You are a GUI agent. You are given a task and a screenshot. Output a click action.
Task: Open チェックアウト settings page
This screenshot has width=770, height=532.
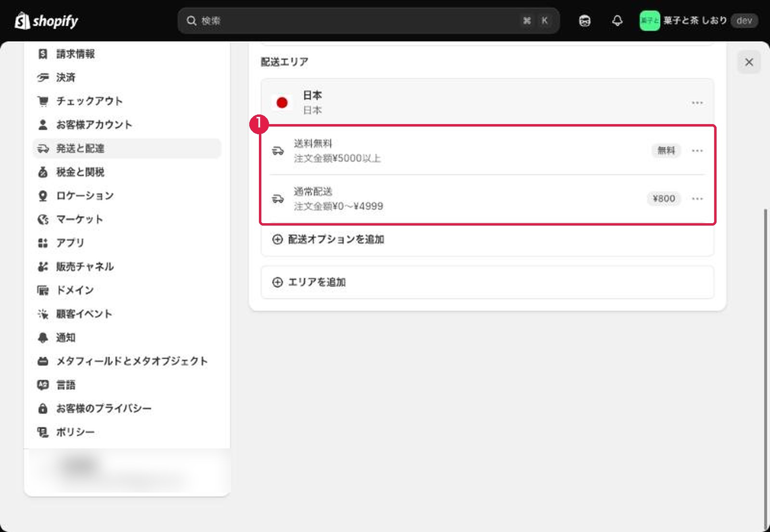127,101
